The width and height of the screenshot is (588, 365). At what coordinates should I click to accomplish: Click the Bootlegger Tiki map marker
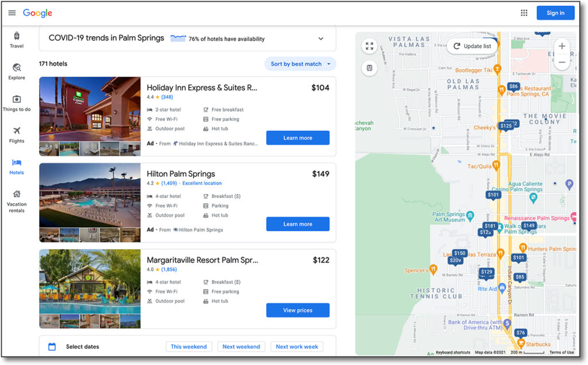pos(497,69)
